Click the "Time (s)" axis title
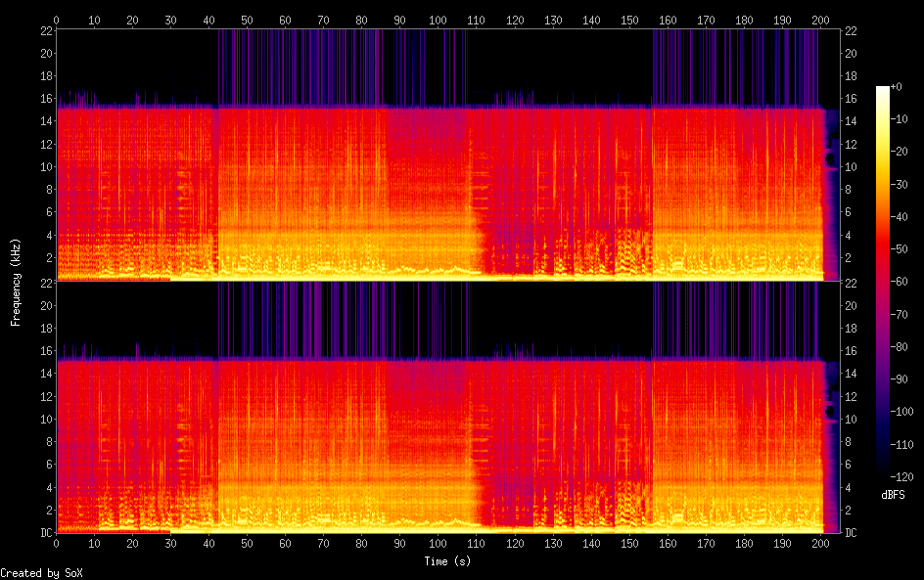The width and height of the screenshot is (924, 580). click(x=447, y=561)
